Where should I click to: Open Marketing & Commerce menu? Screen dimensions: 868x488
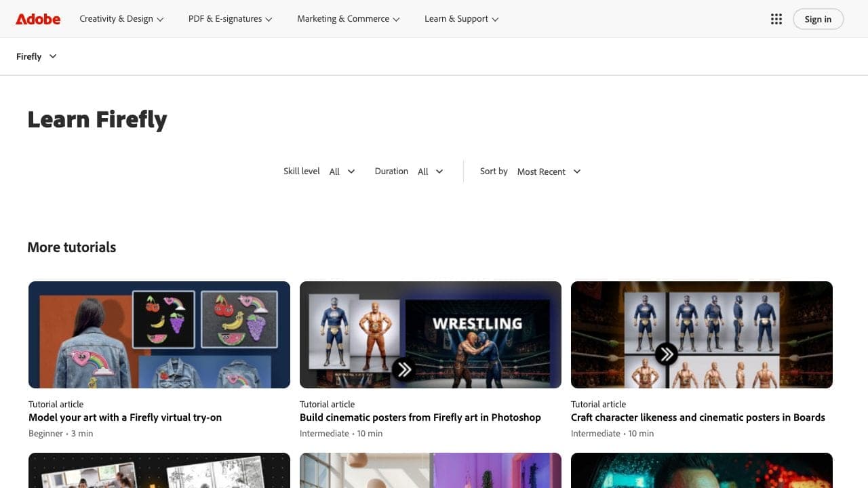click(349, 19)
